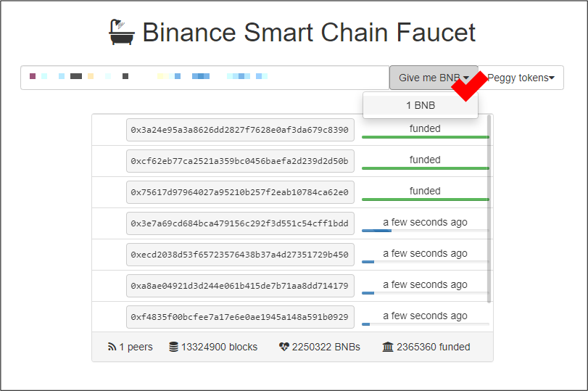This screenshot has height=391, width=588.
Task: Click the blue progress bar for 0x3e7a69cd
Action: (x=377, y=231)
